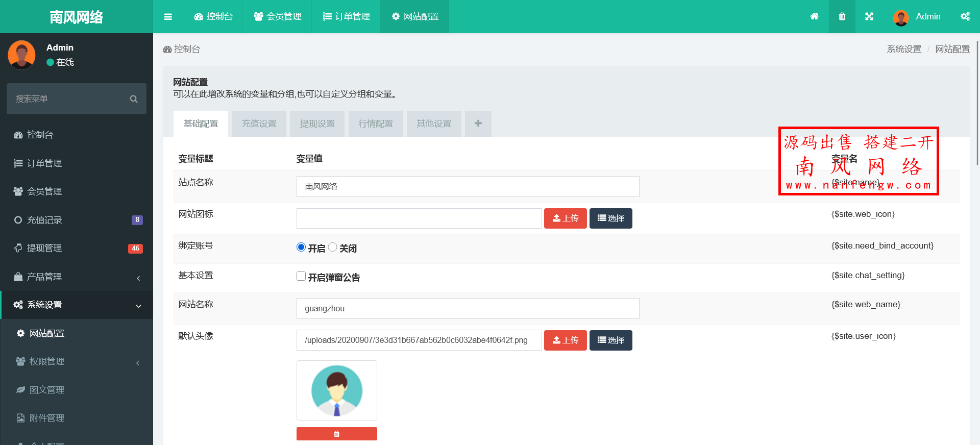Switch to the 充值设置 tab
980x445 pixels.
pyautogui.click(x=259, y=123)
